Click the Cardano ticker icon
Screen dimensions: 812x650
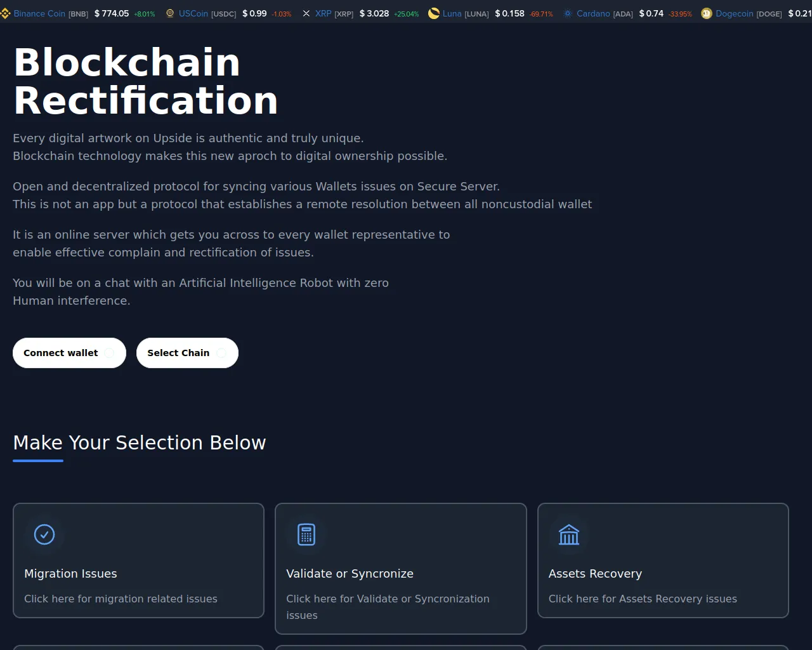tap(568, 13)
